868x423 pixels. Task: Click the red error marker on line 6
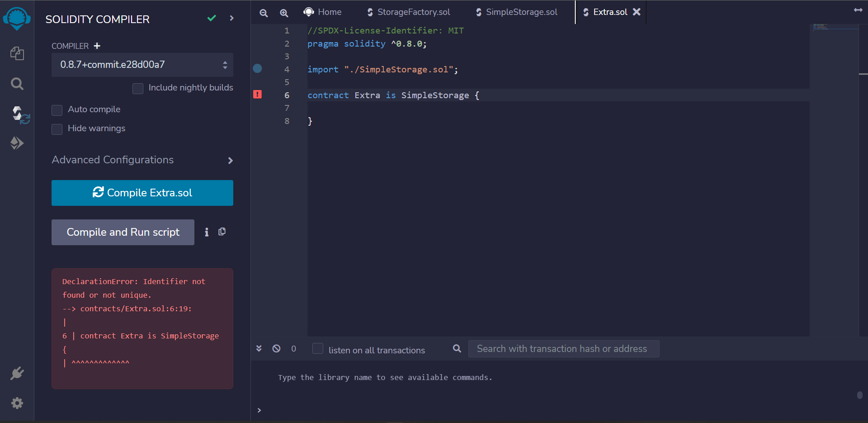point(257,94)
